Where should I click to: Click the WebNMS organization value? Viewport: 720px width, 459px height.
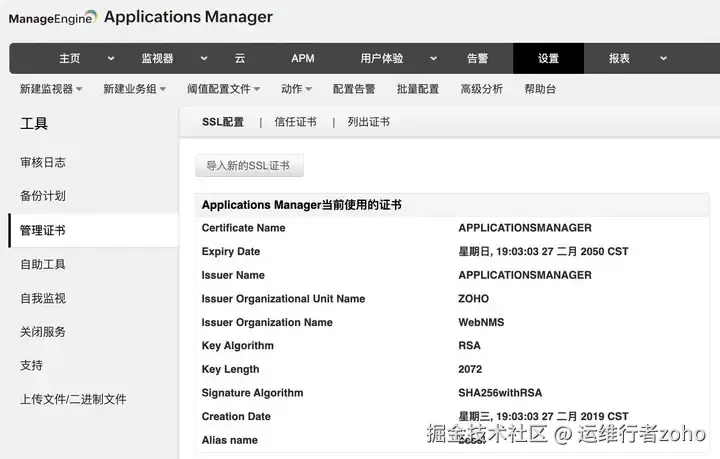481,322
